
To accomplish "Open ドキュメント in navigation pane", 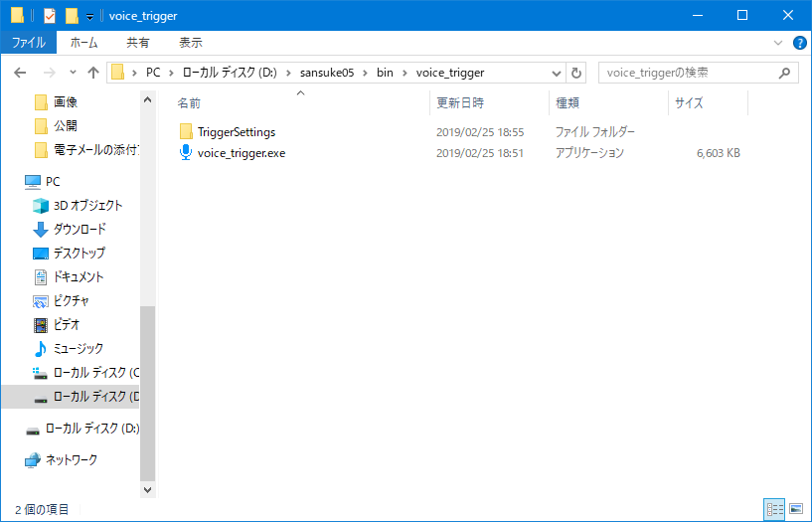I will click(79, 277).
